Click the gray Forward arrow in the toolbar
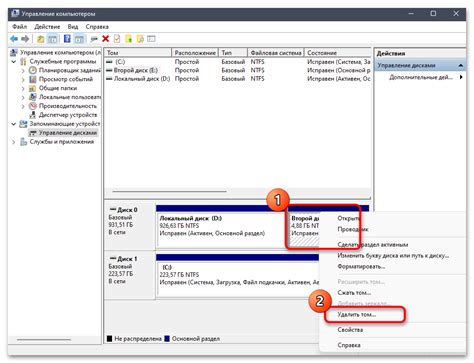Viewport: 474px width, 363px height. click(25, 39)
